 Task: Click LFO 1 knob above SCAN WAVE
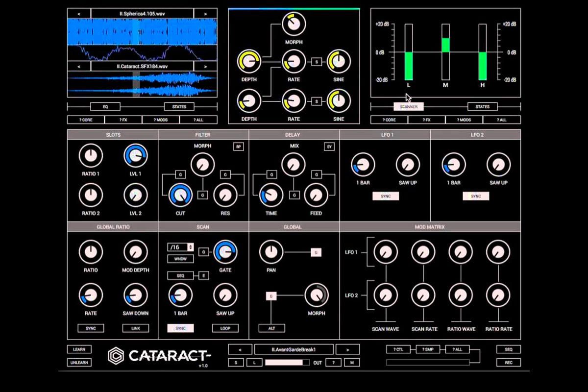[386, 252]
